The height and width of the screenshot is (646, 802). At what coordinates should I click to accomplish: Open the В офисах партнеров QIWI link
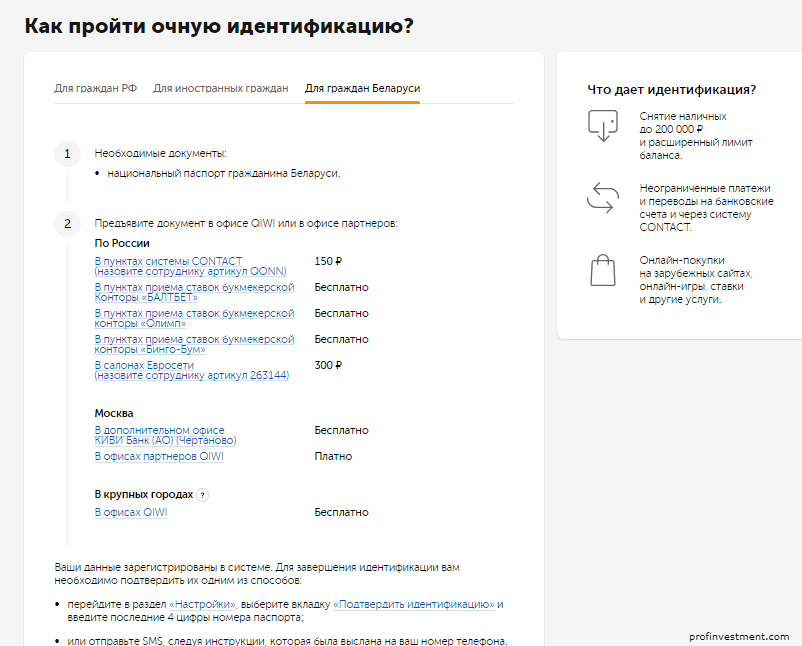(159, 456)
